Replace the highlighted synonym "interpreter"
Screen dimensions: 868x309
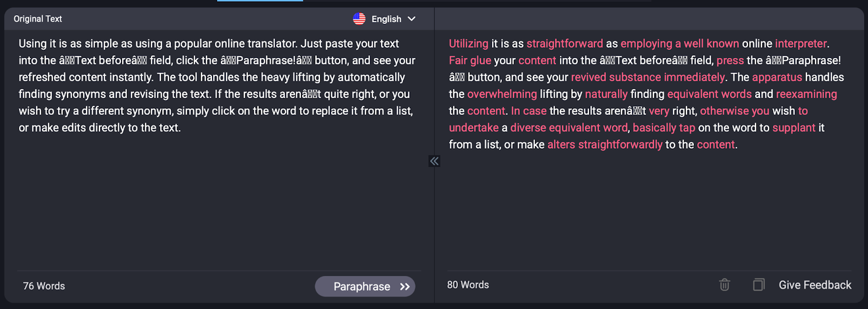pyautogui.click(x=801, y=44)
